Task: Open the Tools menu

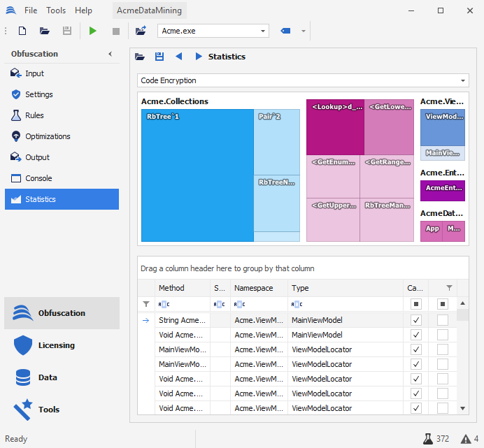Action: click(56, 10)
